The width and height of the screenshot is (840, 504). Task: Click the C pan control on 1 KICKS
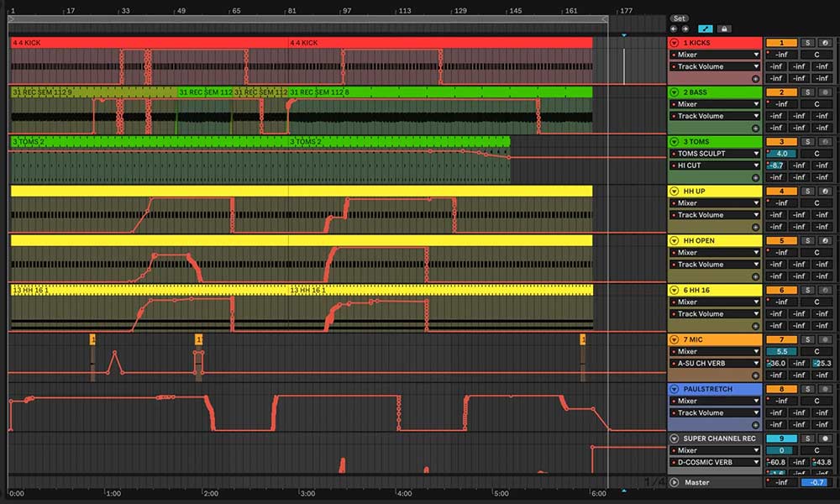817,55
